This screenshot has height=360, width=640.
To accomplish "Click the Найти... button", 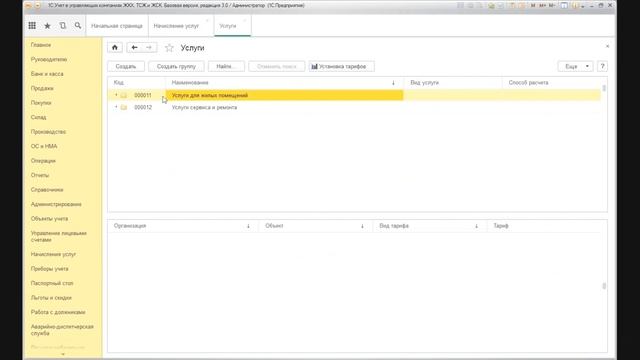I will tap(226, 67).
